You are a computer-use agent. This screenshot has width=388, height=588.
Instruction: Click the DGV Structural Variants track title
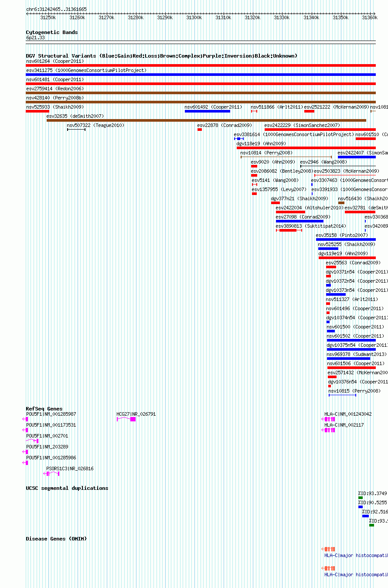(162, 56)
